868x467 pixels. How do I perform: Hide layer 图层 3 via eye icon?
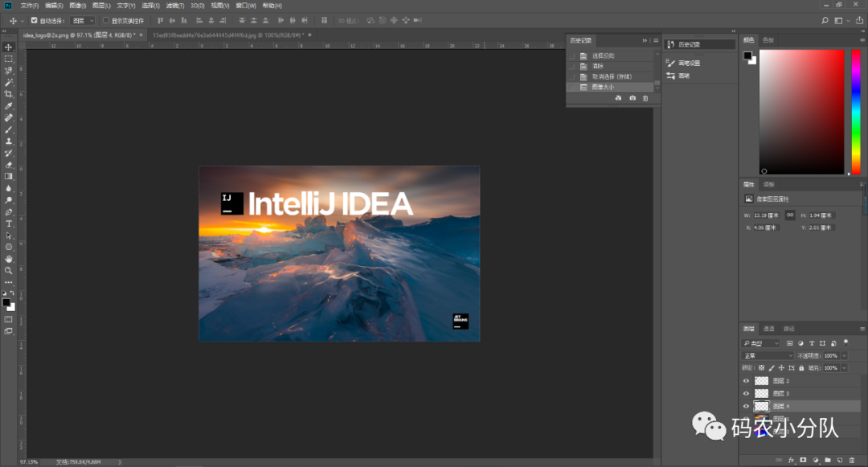[x=746, y=393]
